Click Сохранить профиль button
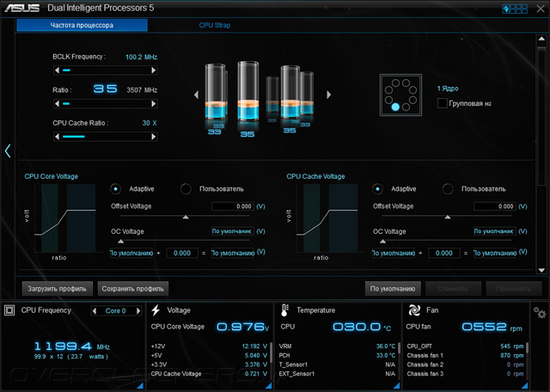Viewport: 550px width, 392px height. click(133, 289)
